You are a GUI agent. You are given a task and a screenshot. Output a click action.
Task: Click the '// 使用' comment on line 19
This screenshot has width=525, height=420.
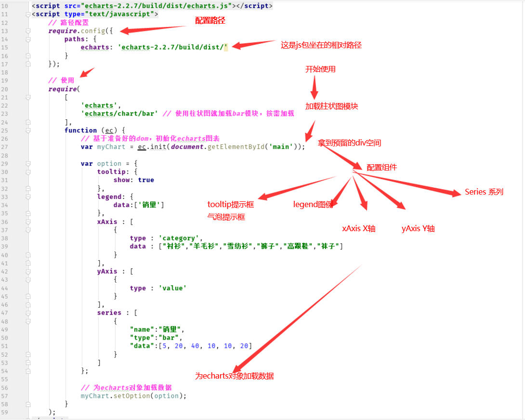[x=61, y=81]
